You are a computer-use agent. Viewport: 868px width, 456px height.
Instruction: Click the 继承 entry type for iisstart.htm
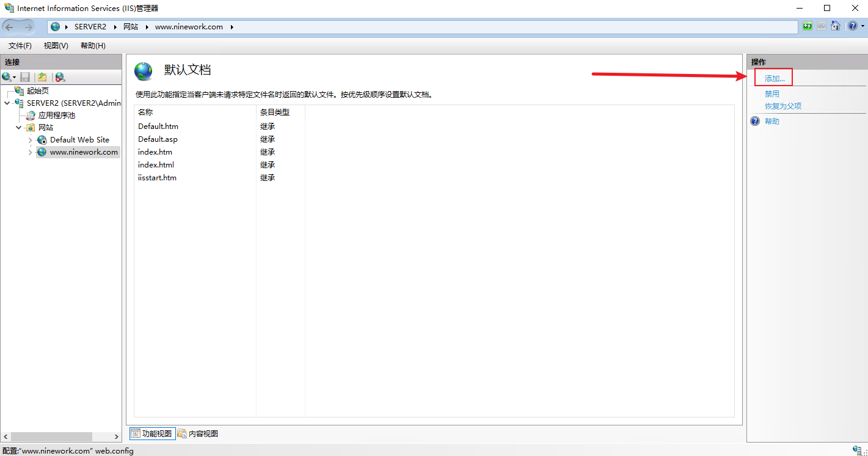tap(268, 178)
